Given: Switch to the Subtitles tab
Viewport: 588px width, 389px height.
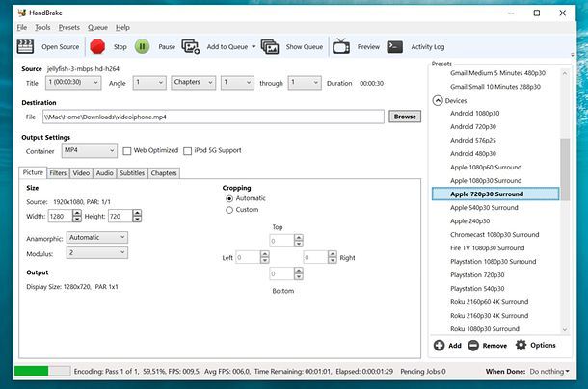Looking at the screenshot, I should click(132, 173).
